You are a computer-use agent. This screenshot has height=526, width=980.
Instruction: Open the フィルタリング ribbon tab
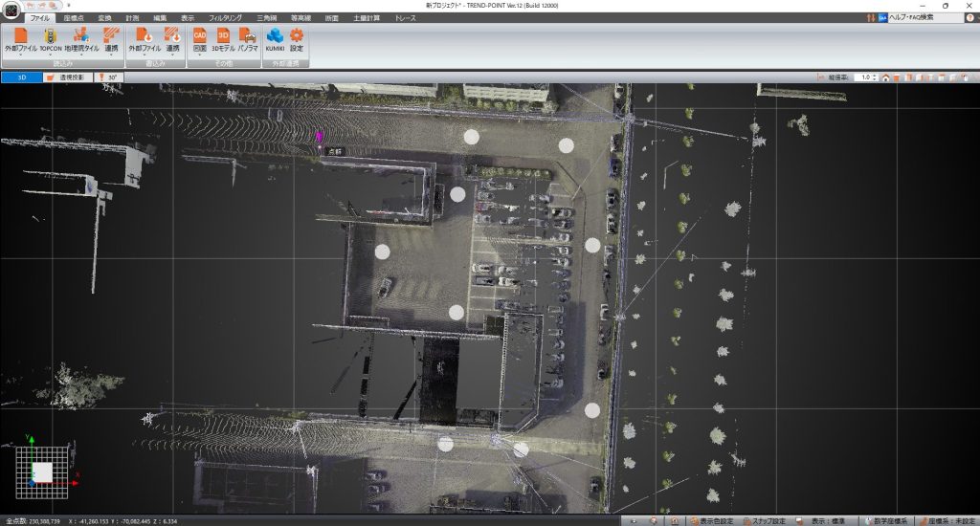(x=226, y=18)
